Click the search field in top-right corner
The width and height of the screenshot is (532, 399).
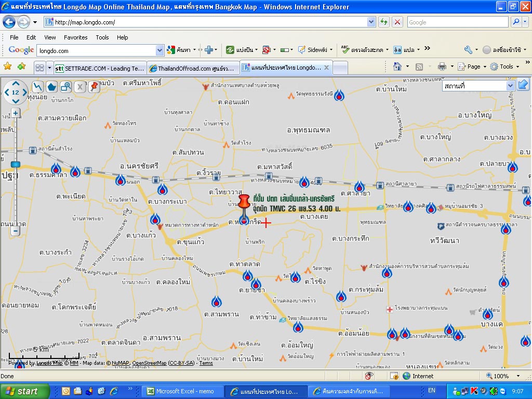click(457, 22)
